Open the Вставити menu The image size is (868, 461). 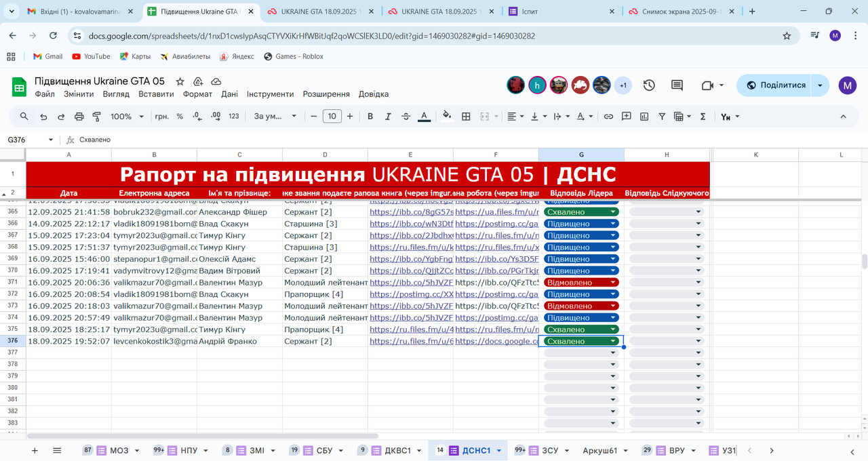(x=156, y=94)
